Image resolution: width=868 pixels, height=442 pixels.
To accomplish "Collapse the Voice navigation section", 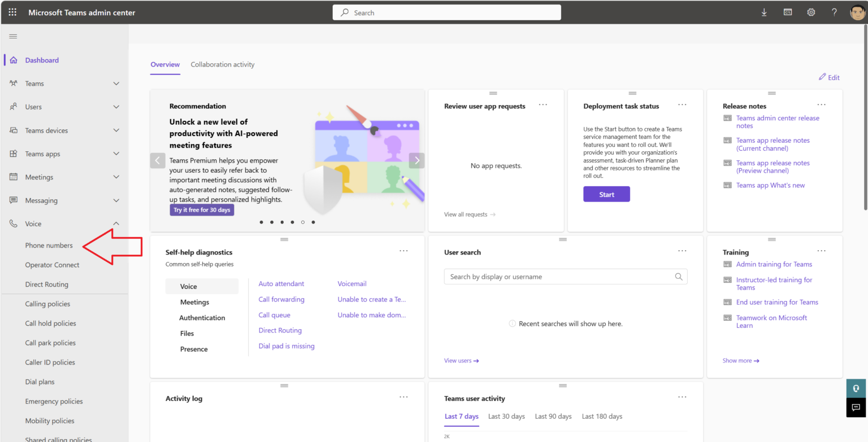I will [116, 224].
